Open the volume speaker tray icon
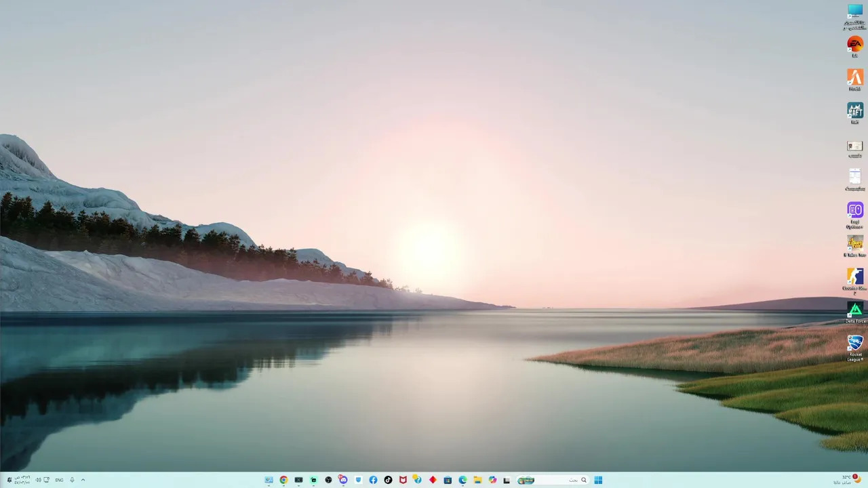Viewport: 868px width, 488px height. pyautogui.click(x=38, y=480)
